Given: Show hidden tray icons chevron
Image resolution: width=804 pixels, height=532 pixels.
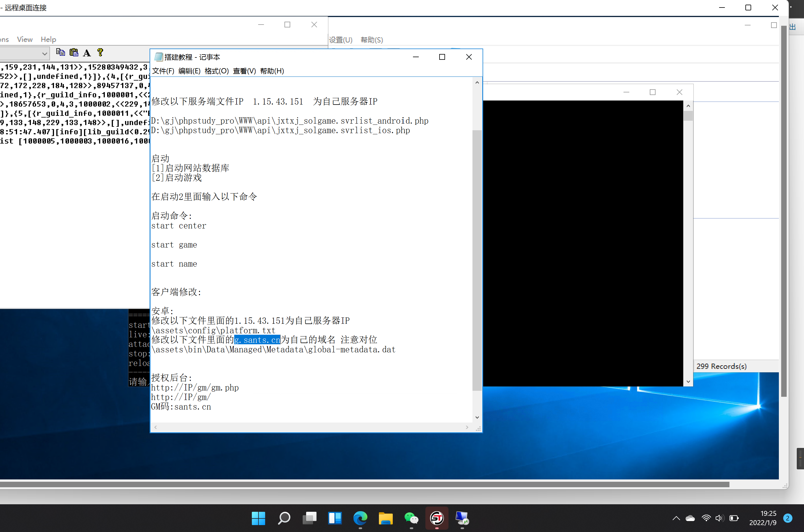Looking at the screenshot, I should [676, 518].
